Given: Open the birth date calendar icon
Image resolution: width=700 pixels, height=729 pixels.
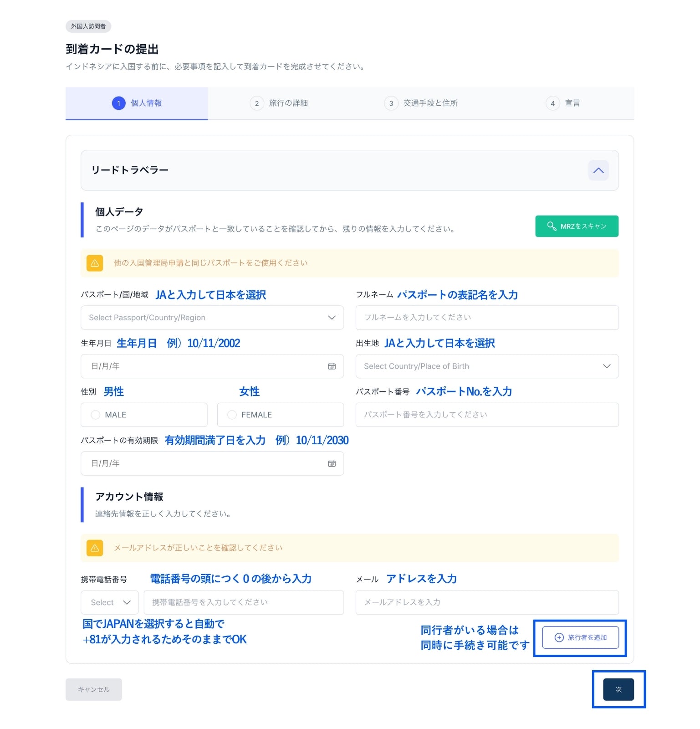Looking at the screenshot, I should coord(332,366).
